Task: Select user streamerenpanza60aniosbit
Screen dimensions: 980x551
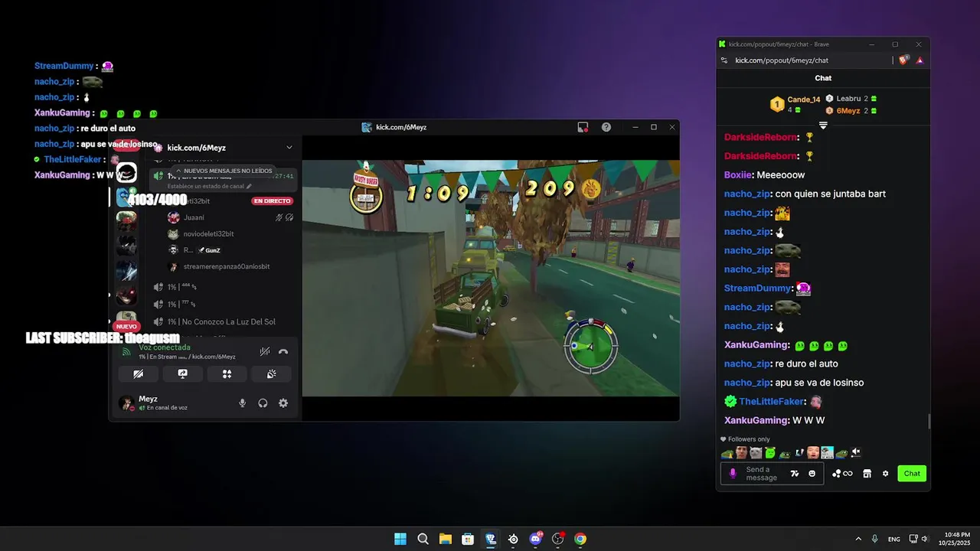Action: pyautogui.click(x=226, y=266)
